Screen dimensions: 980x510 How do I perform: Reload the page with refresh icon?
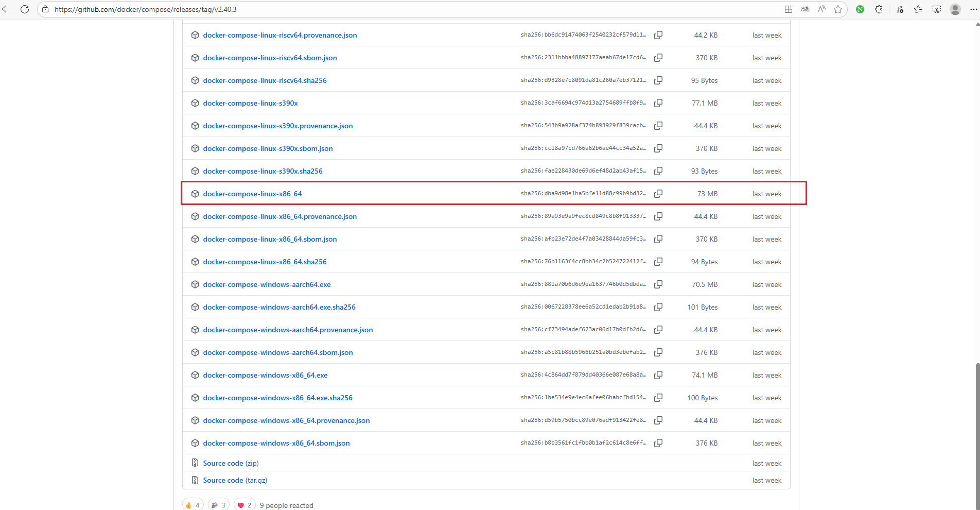(24, 9)
